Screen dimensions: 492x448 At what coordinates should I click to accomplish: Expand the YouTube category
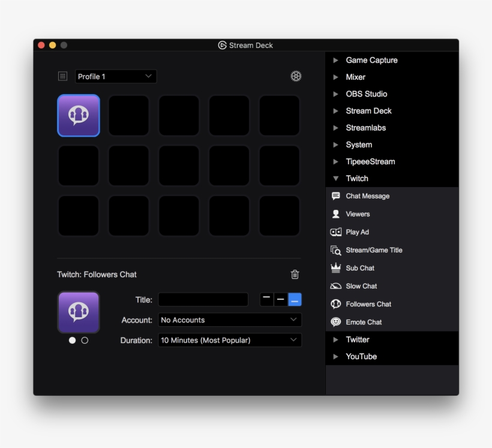click(x=336, y=356)
